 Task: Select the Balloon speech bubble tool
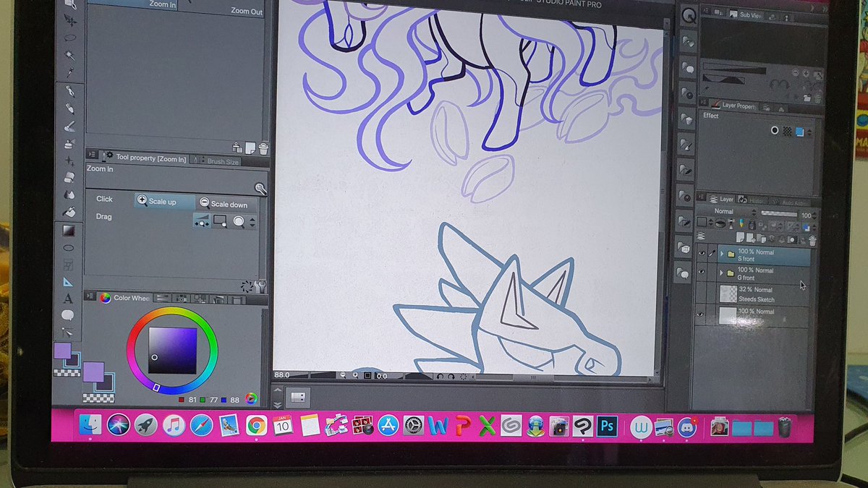[68, 314]
